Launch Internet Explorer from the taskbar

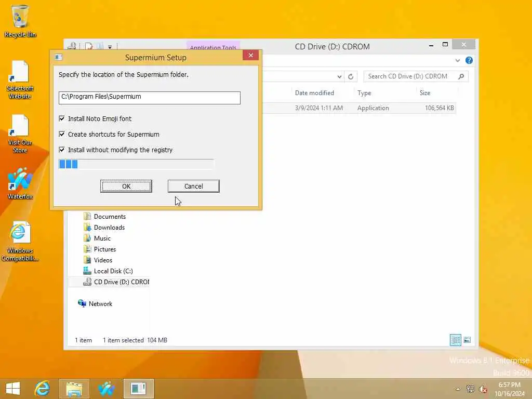43,389
